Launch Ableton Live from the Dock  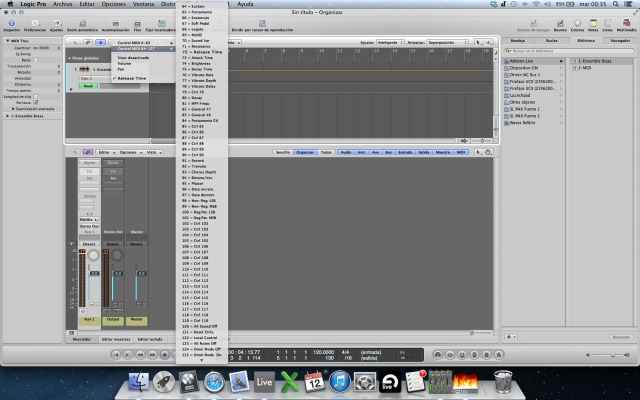click(x=265, y=381)
